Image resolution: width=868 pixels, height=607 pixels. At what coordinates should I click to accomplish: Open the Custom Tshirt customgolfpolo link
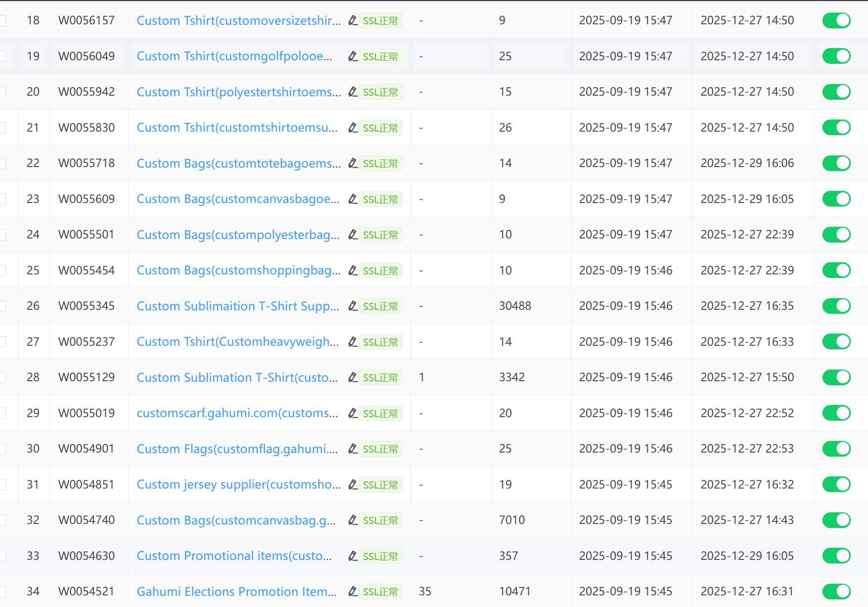(x=234, y=56)
